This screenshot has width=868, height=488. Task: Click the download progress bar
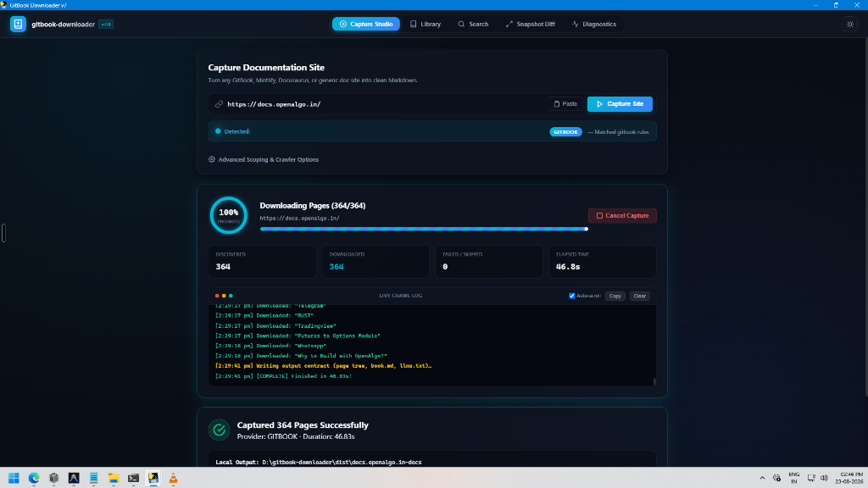[x=424, y=229]
